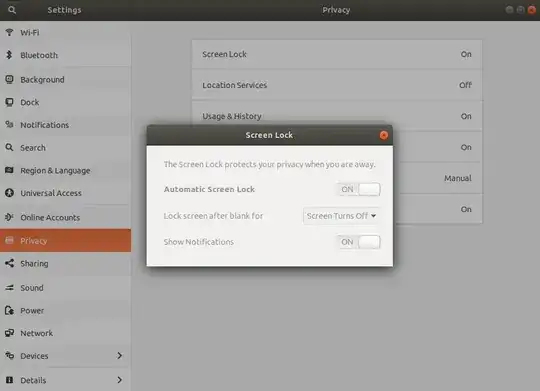Open Power settings
This screenshot has width=540, height=391.
tap(65, 310)
